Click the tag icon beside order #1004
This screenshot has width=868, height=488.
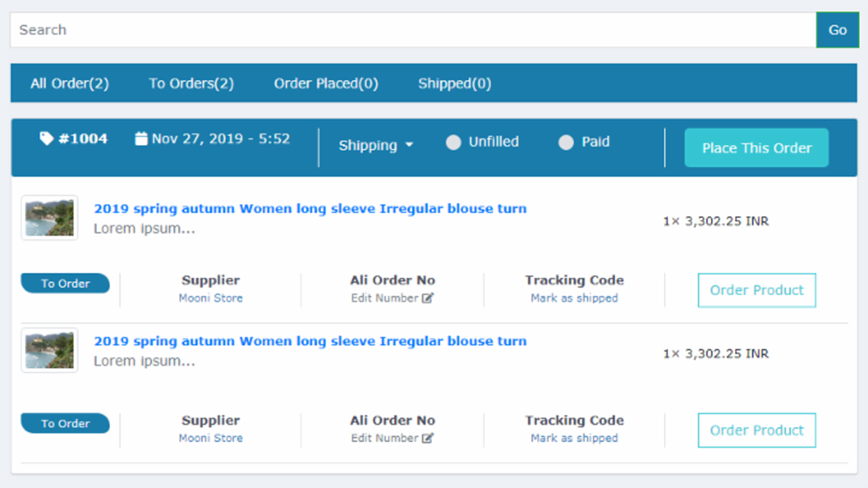coord(46,138)
